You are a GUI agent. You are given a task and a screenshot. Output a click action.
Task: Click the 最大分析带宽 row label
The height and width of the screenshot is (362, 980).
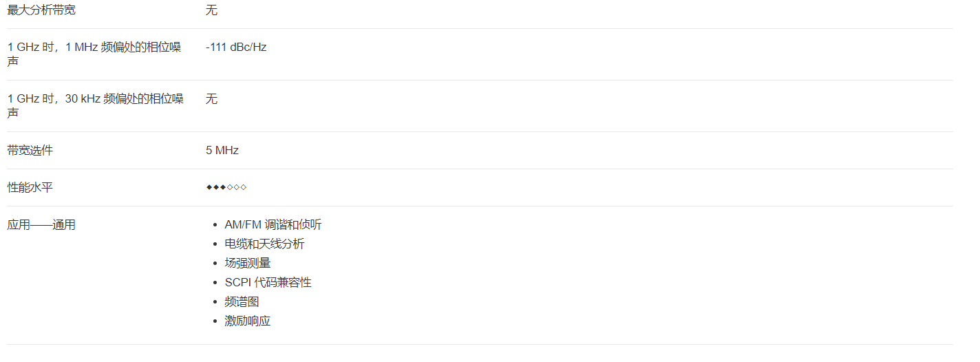[x=41, y=10]
